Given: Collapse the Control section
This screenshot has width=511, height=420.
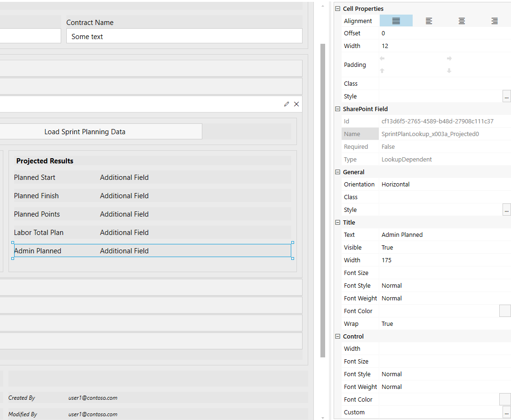Looking at the screenshot, I should coord(337,336).
